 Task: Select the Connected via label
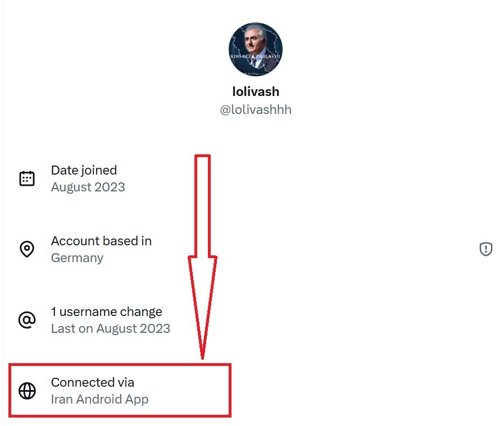pos(93,382)
